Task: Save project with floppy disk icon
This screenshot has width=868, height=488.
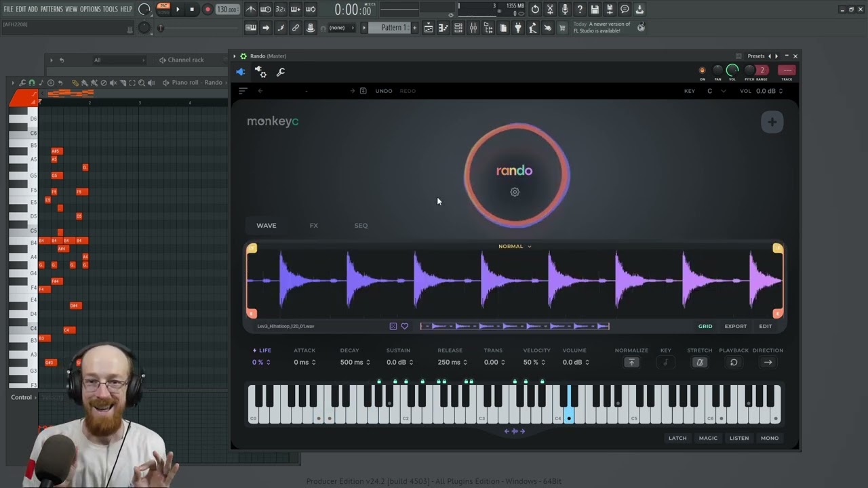Action: (x=595, y=9)
